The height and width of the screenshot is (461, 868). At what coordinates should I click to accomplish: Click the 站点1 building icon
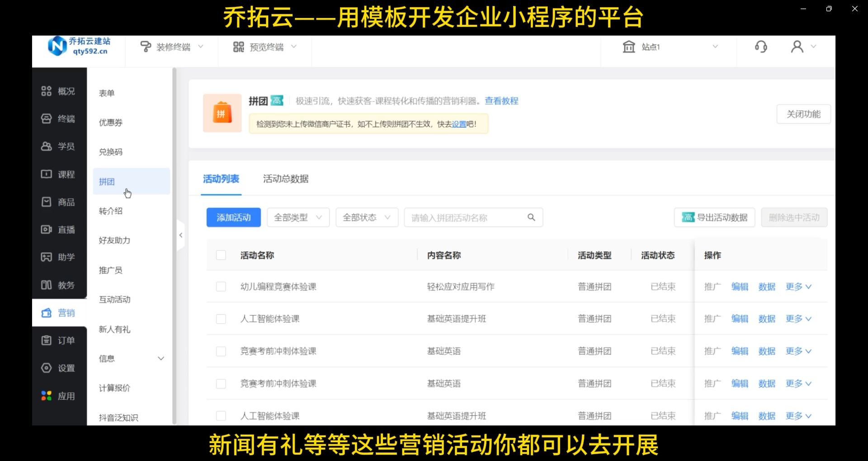click(x=629, y=47)
